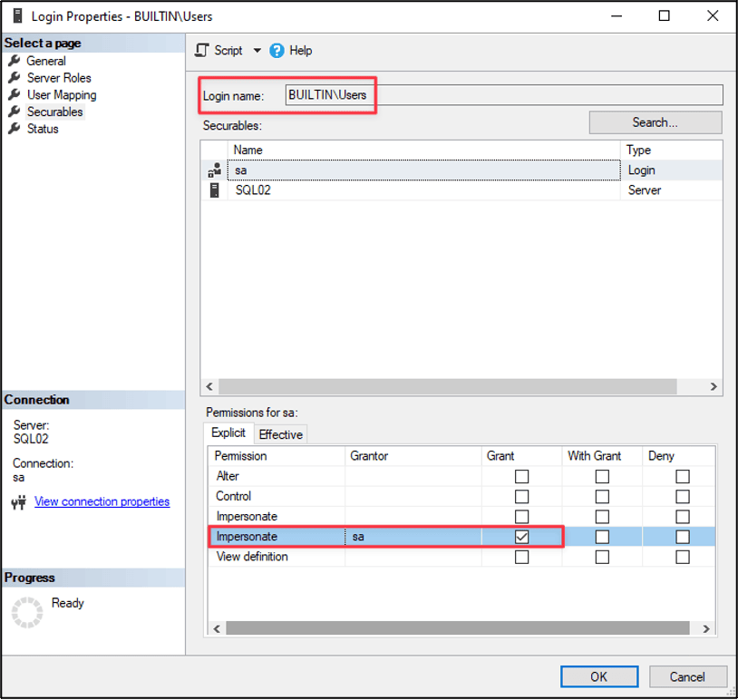Select the Control permission row
This screenshot has height=700, width=738.
click(x=461, y=497)
